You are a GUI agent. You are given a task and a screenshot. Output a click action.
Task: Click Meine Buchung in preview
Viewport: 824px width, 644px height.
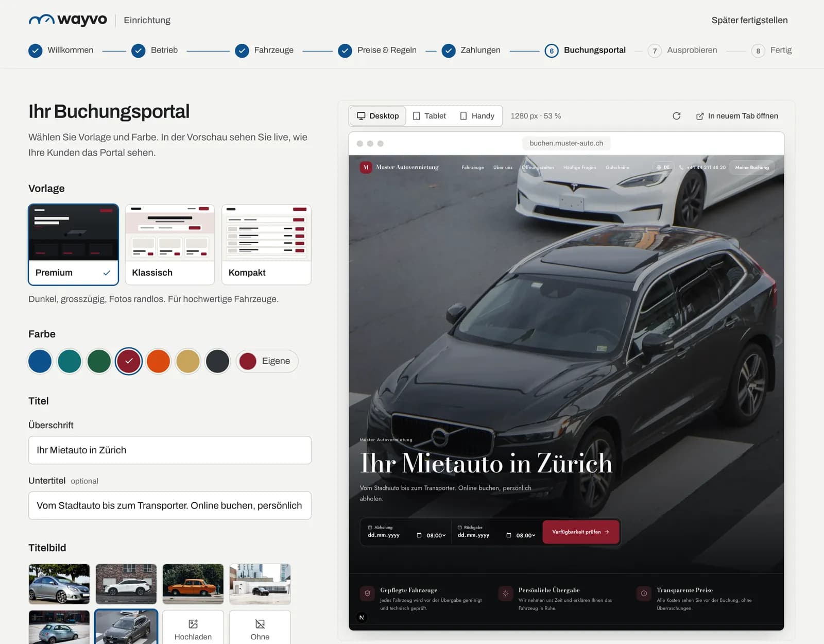coord(752,167)
